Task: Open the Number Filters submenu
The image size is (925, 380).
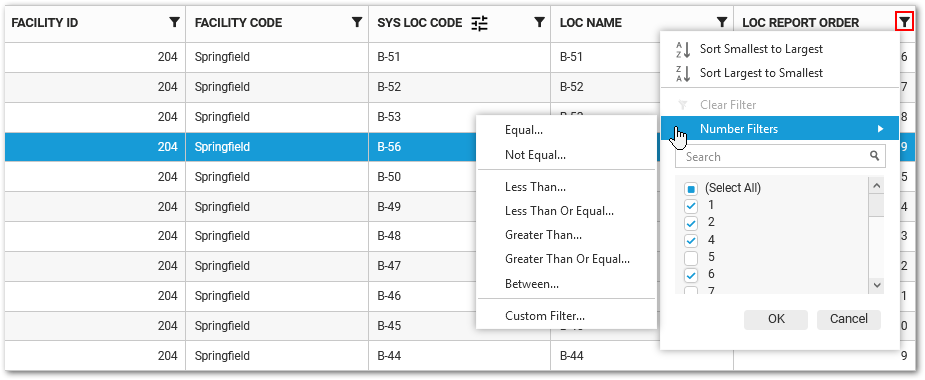Action: [779, 129]
